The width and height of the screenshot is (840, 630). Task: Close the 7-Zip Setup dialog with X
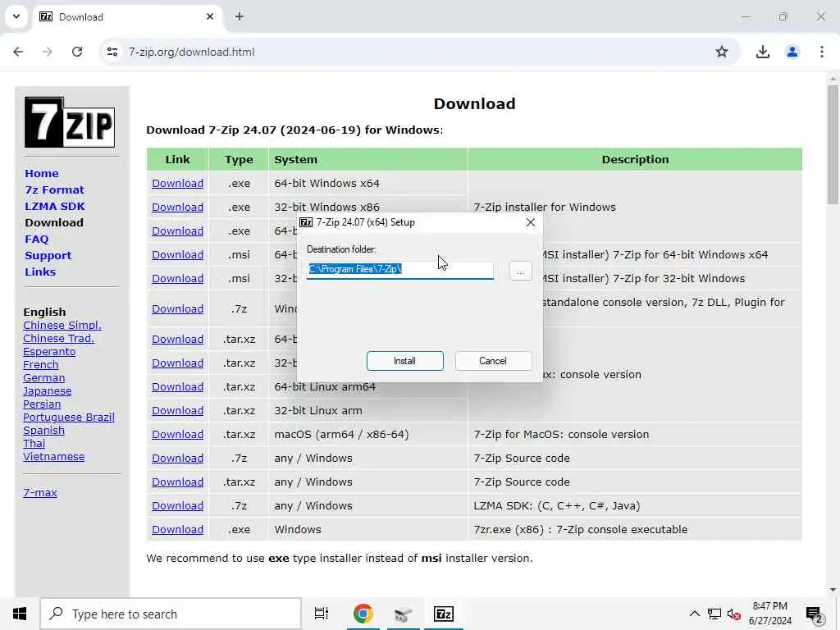[531, 222]
